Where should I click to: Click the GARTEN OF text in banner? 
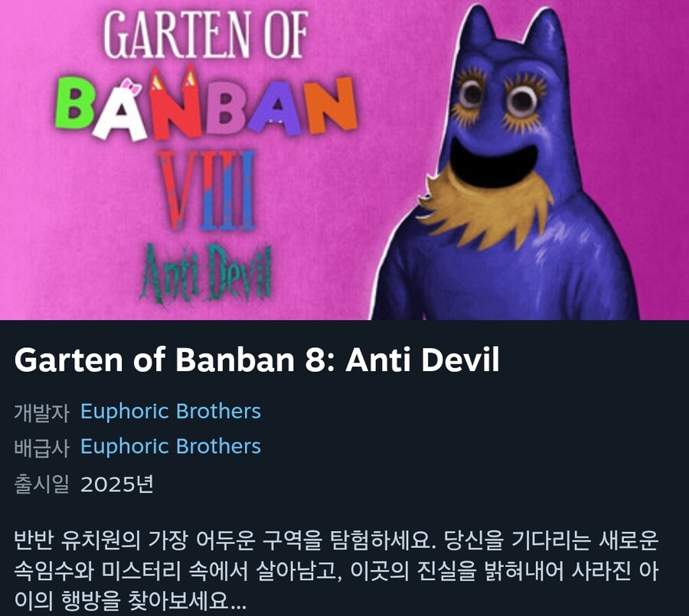tap(206, 34)
